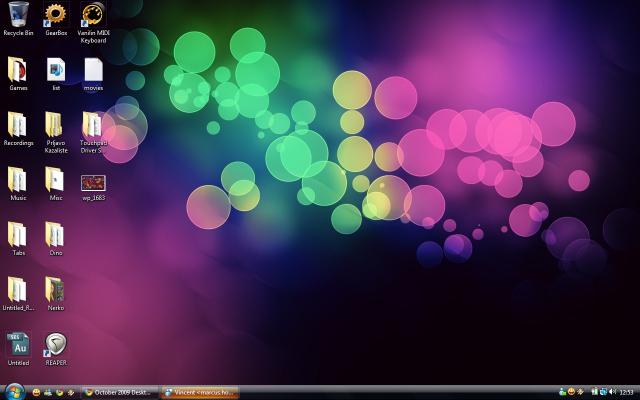640x400 pixels.
Task: Click the smiley quick launch icon
Action: click(x=36, y=393)
